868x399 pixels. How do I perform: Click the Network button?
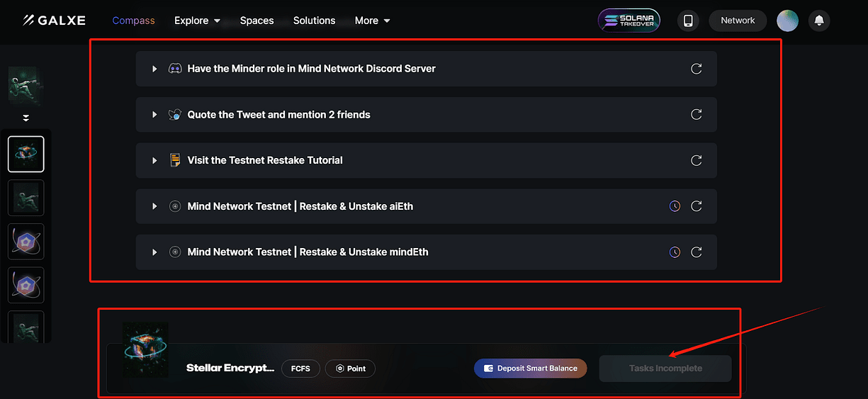click(x=738, y=21)
